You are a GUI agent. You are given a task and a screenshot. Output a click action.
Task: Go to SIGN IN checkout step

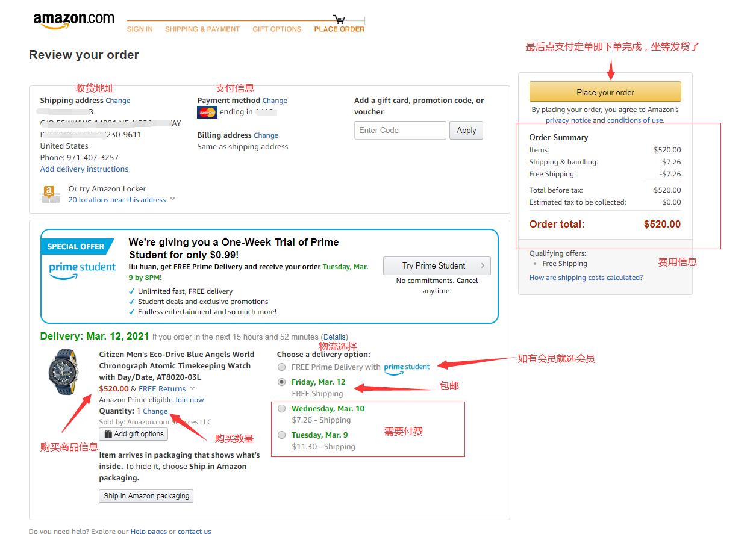point(140,29)
